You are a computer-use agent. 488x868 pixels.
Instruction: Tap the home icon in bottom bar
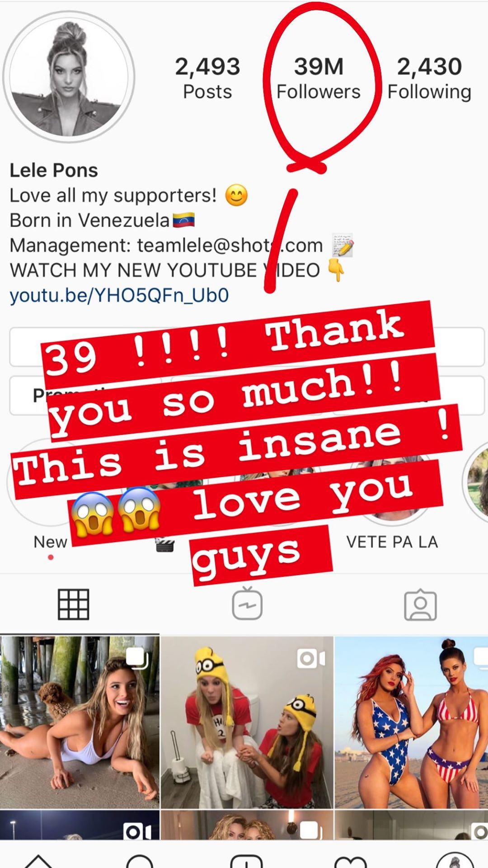[x=38, y=861]
